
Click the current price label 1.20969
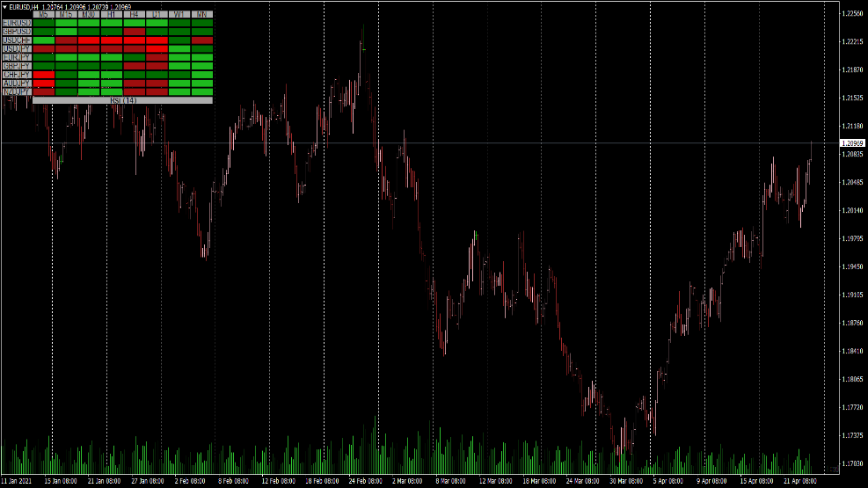pyautogui.click(x=852, y=143)
